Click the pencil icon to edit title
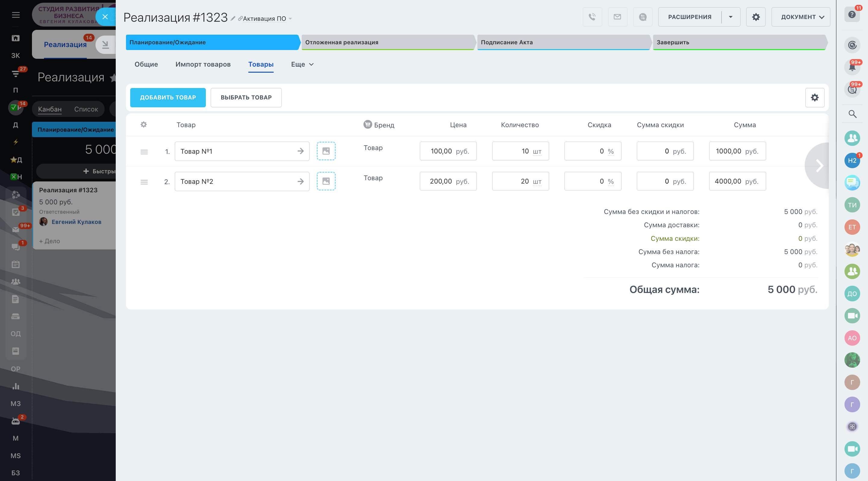The height and width of the screenshot is (481, 868). 233,18
